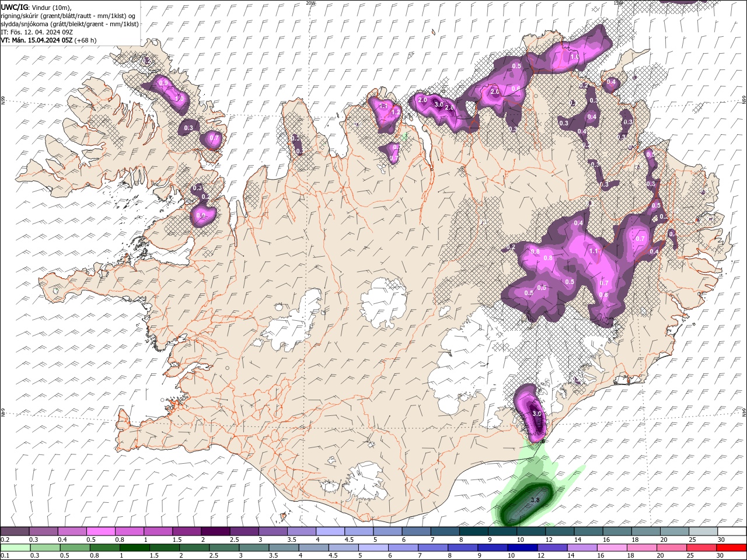Pick the bright red rain swatch after 30
The image size is (747, 560).
coord(731,548)
